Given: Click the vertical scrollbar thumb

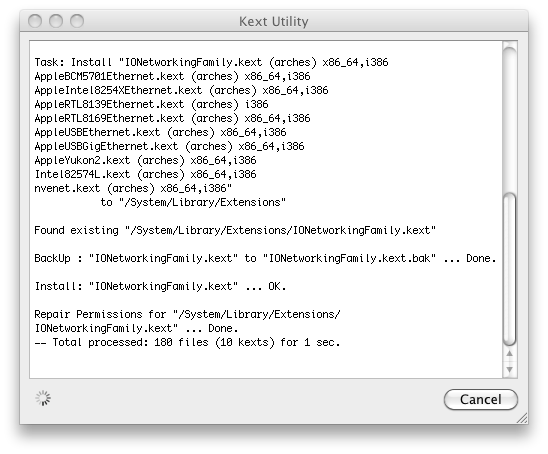Looking at the screenshot, I should [510, 269].
